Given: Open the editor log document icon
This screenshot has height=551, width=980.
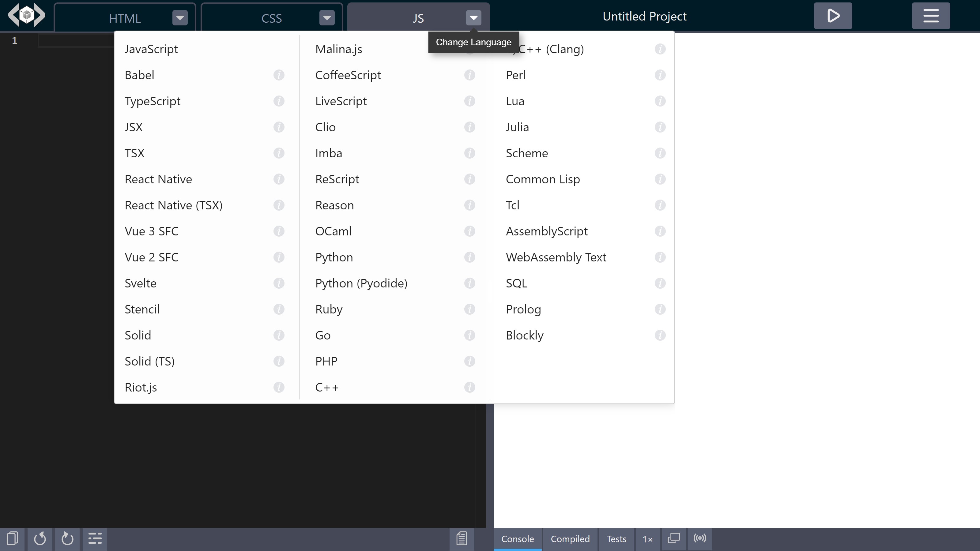Looking at the screenshot, I should click(x=461, y=538).
